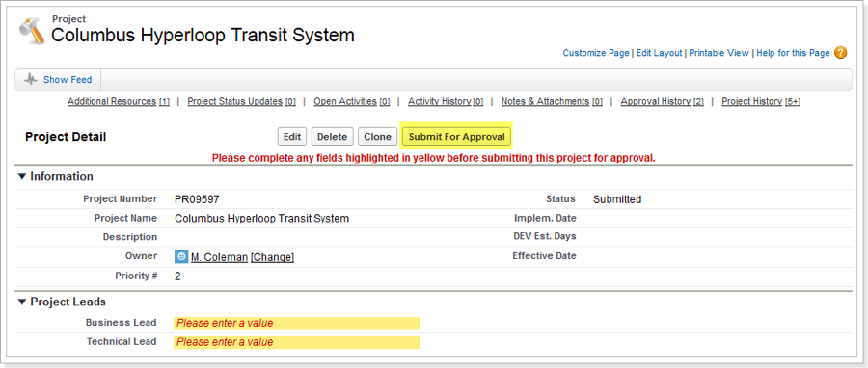Click the Technical Lead highlighted field
The height and width of the screenshot is (368, 868).
click(x=297, y=342)
